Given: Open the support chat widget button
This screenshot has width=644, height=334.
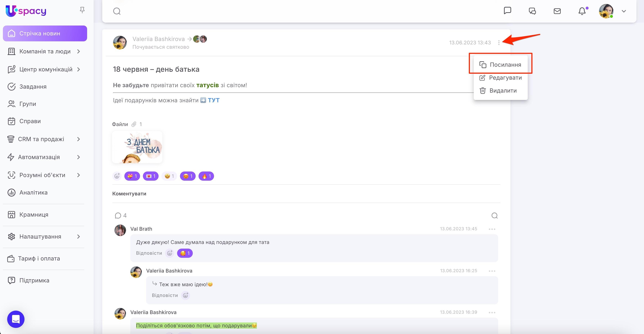Looking at the screenshot, I should (16, 319).
